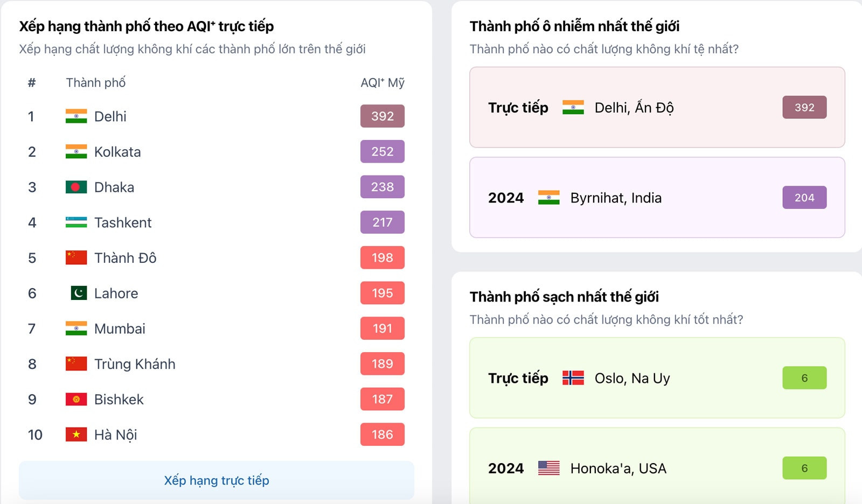Click the Trùng Khánh city name
Viewport: 862px width, 504px height.
(135, 364)
